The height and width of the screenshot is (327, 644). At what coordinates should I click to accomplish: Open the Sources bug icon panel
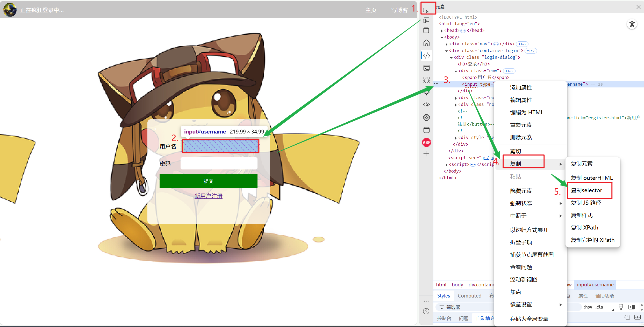click(x=426, y=80)
